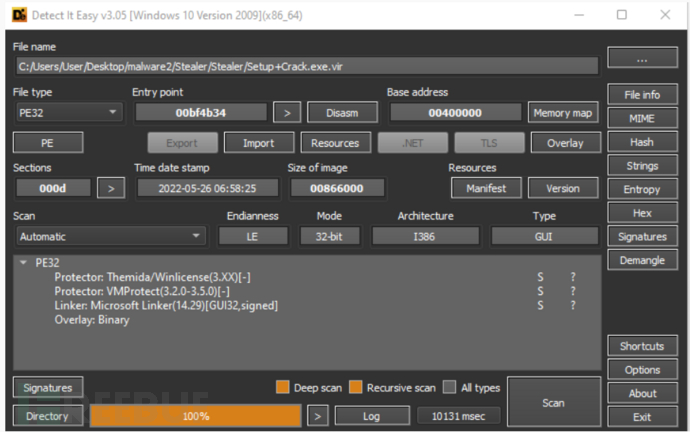This screenshot has height=432, width=690.
Task: Open the File type PE32 dropdown
Action: (x=69, y=113)
